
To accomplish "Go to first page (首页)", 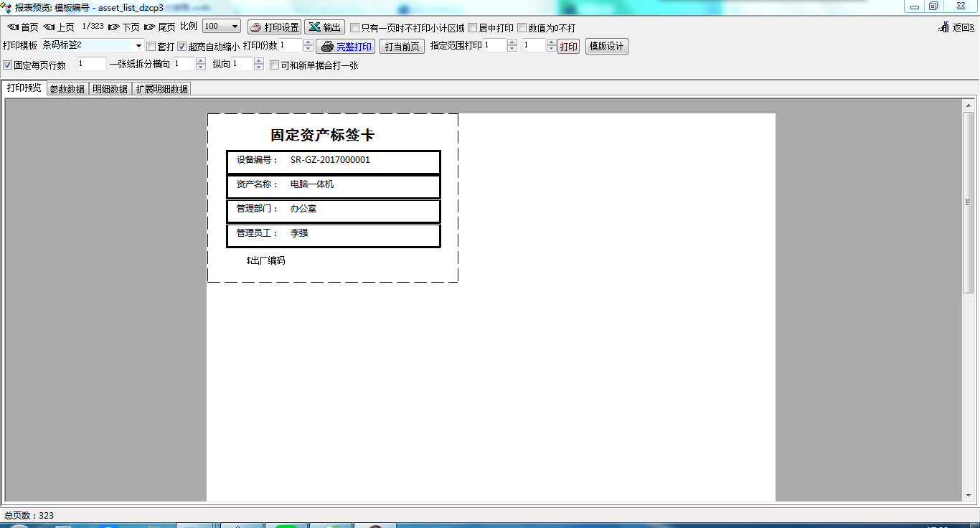I will click(22, 27).
